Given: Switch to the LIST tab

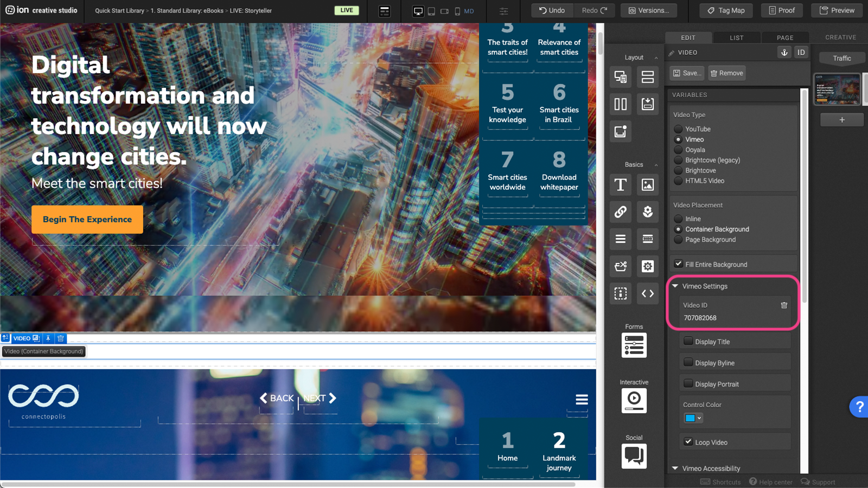Looking at the screenshot, I should tap(736, 37).
